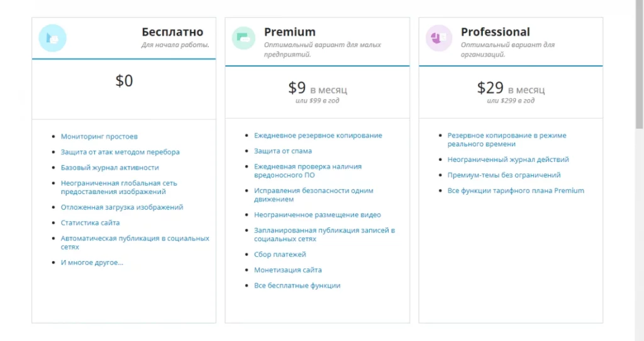Click the green Premium plan icon
This screenshot has height=341, width=644.
(x=243, y=38)
